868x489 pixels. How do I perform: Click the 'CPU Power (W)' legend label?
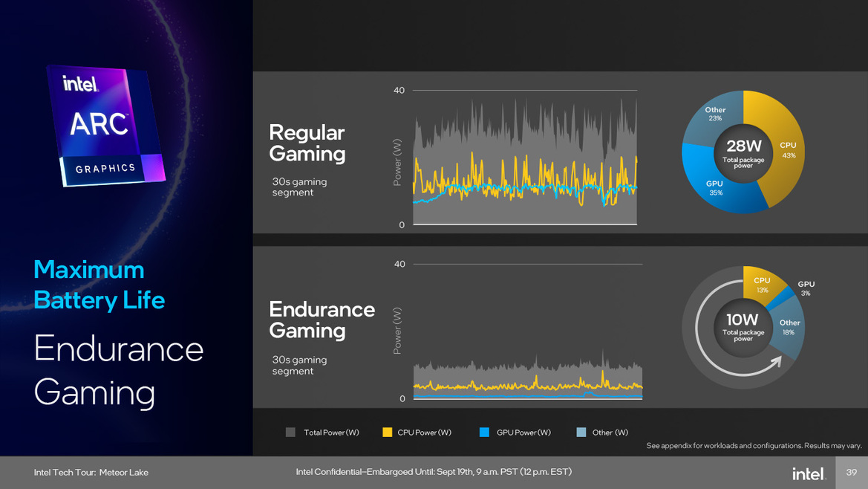(424, 433)
